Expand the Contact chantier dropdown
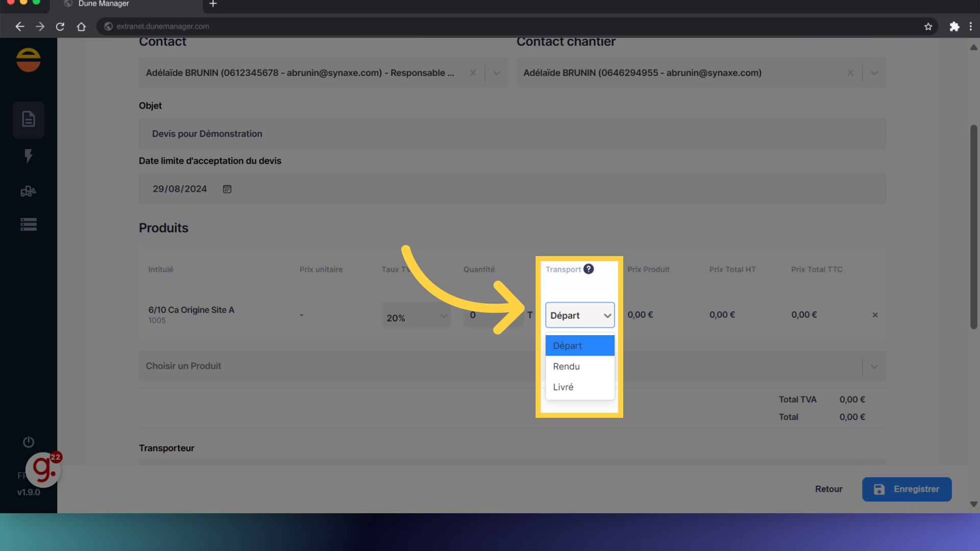980x551 pixels. (x=874, y=73)
